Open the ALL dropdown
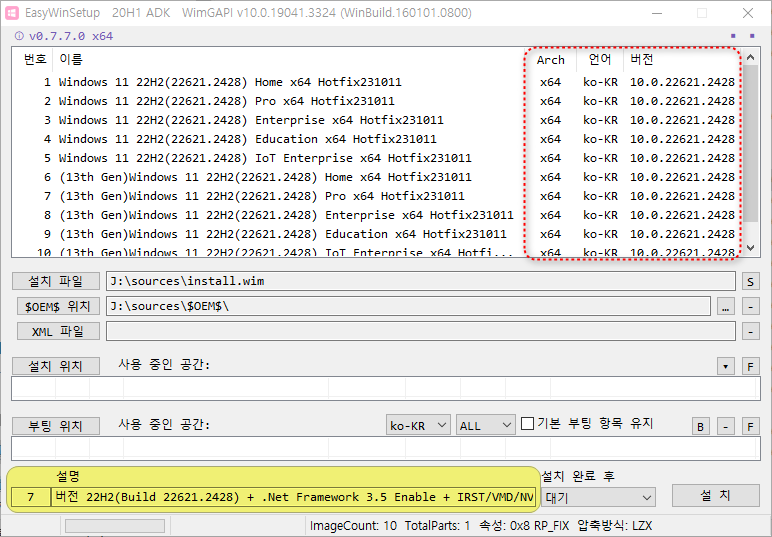The width and height of the screenshot is (772, 537). coord(485,425)
